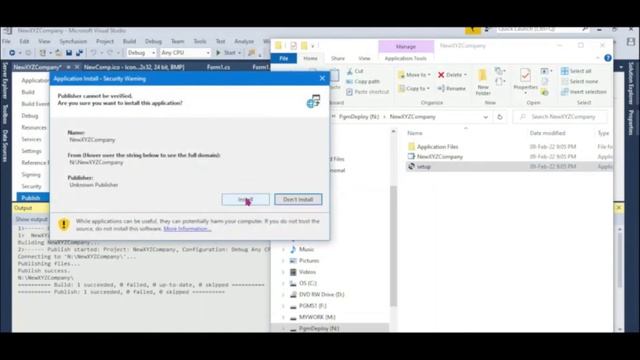Click the Save All icon in Visual Studio toolbar
The width and height of the screenshot is (640, 360).
pos(79,53)
